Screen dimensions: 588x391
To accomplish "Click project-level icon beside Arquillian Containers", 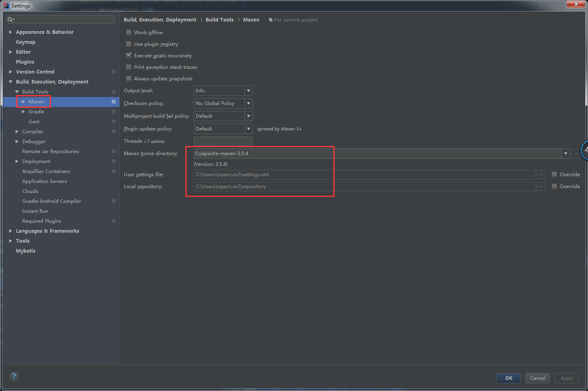I will coord(113,171).
